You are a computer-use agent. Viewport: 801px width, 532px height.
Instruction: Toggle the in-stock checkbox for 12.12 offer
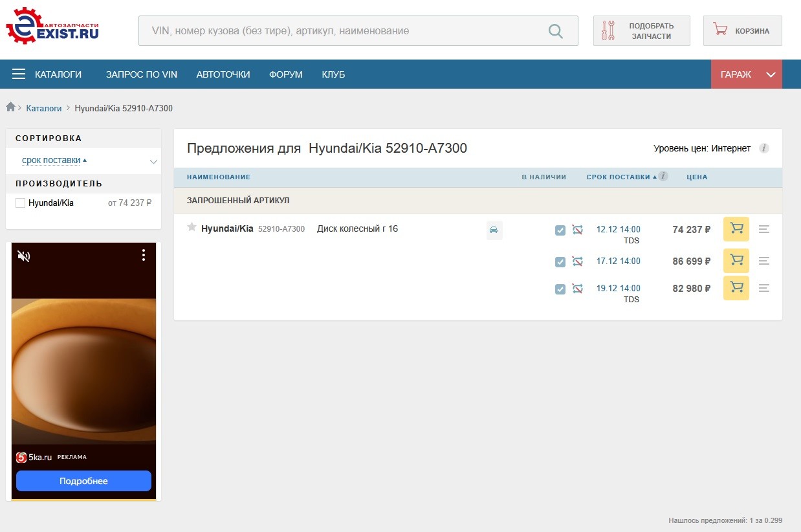(560, 230)
